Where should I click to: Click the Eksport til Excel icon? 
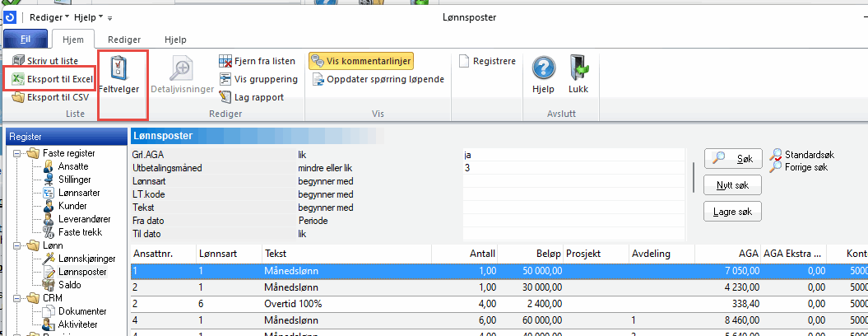(x=18, y=79)
